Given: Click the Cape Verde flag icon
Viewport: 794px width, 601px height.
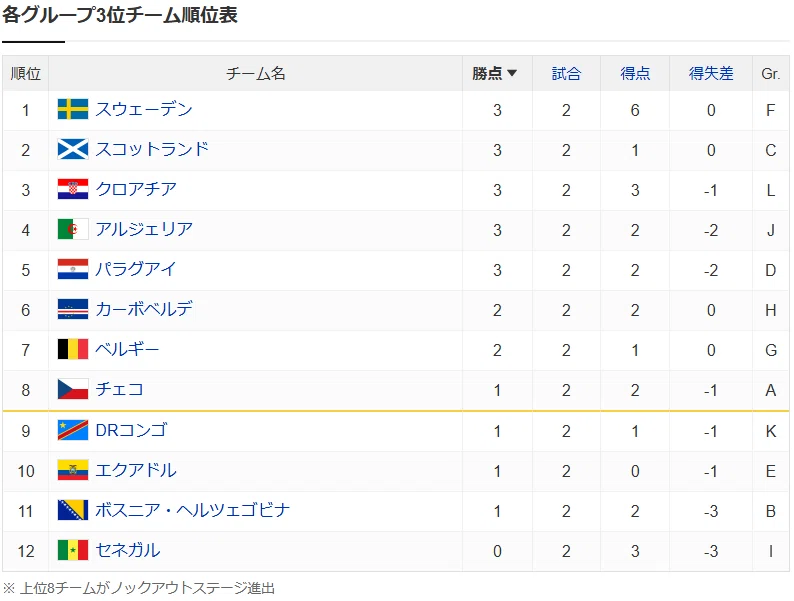Looking at the screenshot, I should point(73,309).
